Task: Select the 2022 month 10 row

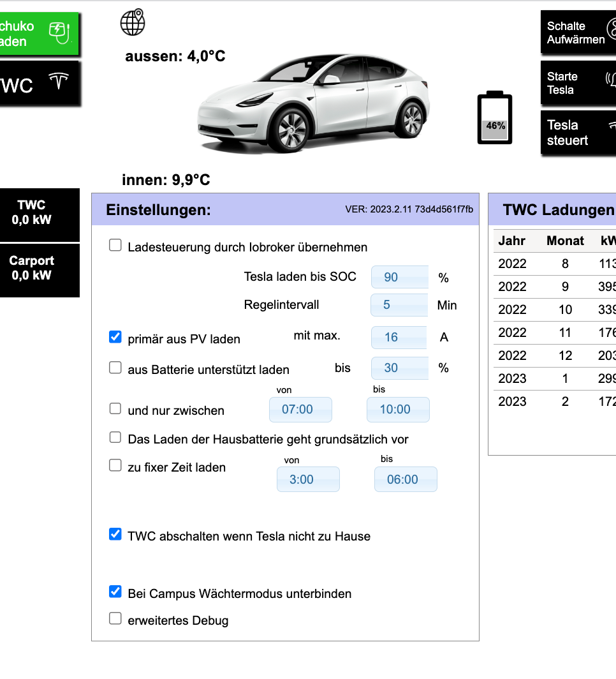Action: [555, 310]
